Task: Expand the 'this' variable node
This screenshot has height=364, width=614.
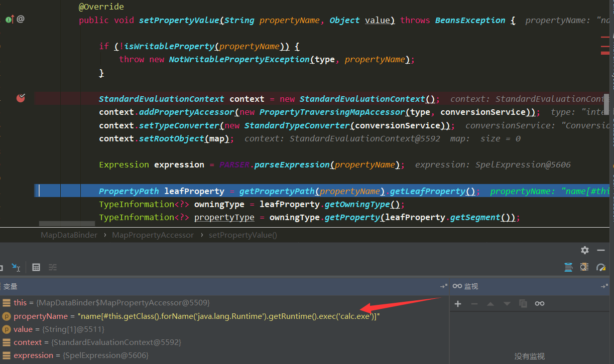Action: 6,303
